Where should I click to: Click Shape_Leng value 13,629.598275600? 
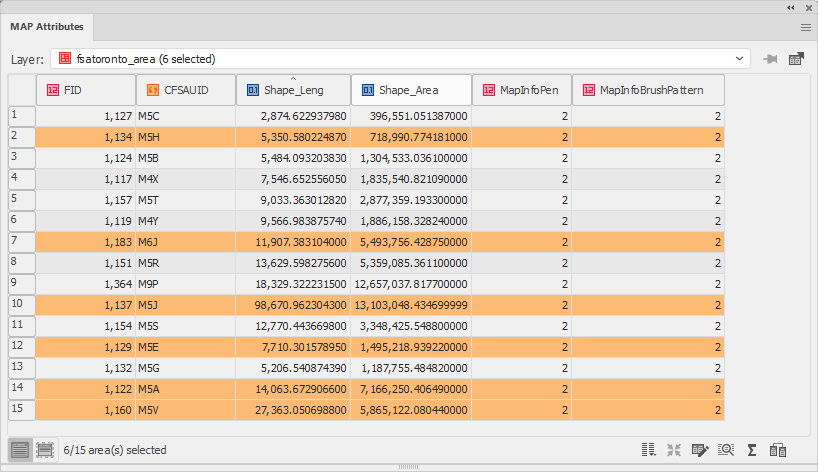click(293, 263)
